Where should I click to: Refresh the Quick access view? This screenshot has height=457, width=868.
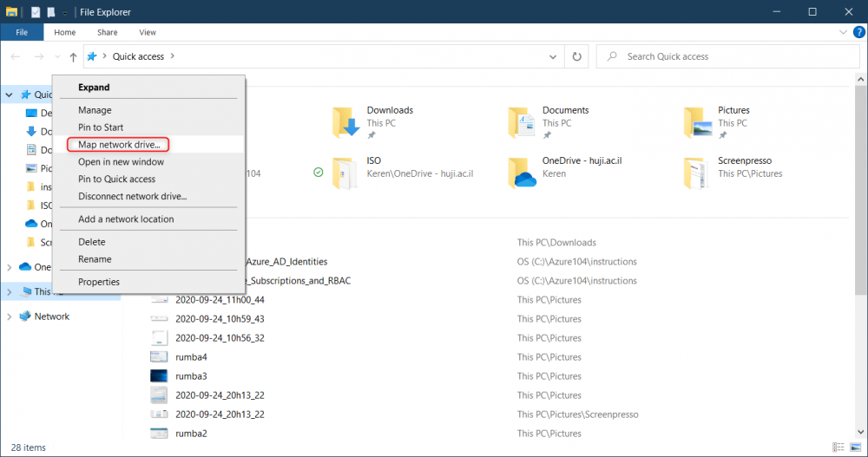[577, 56]
